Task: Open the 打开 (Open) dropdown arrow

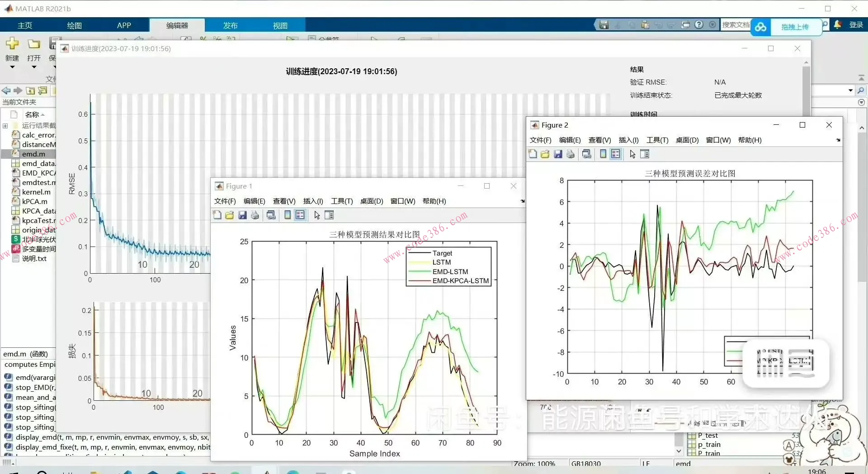Action: [x=34, y=67]
